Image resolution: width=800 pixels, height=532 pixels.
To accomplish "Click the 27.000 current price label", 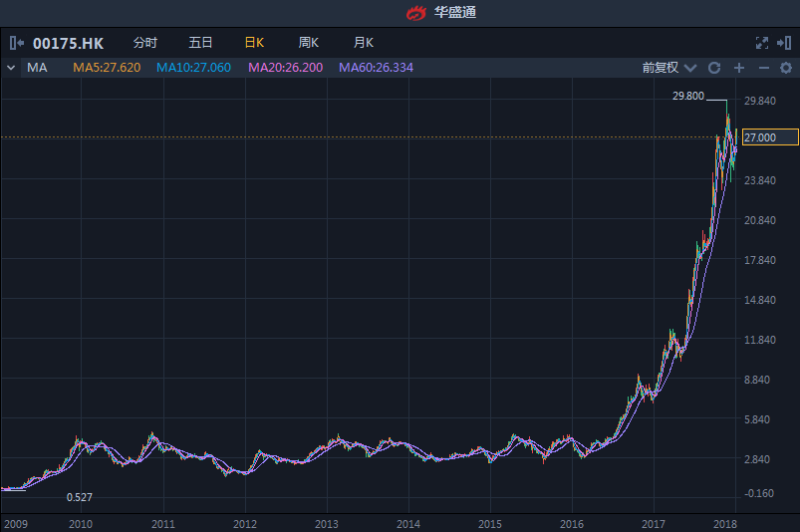I will (770, 137).
